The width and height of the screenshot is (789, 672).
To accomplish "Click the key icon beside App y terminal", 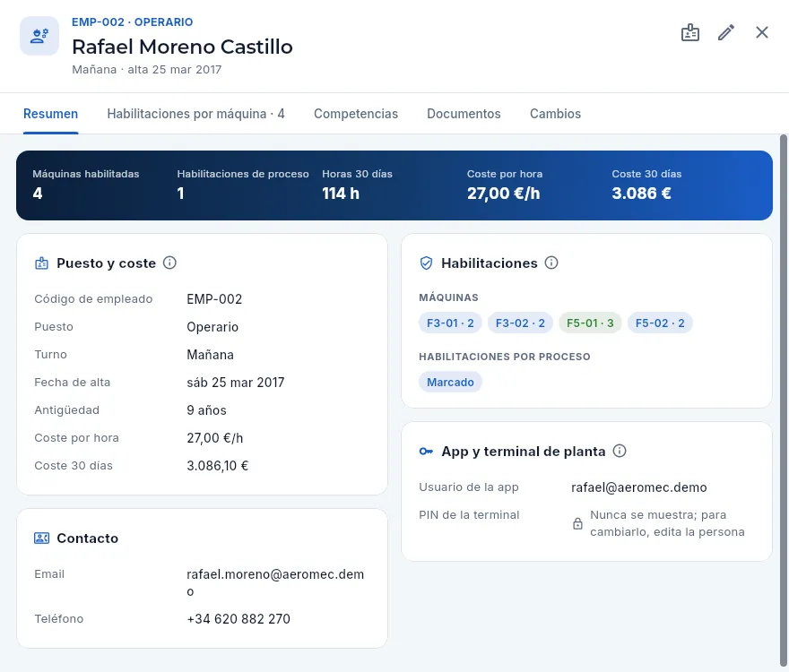I will point(426,452).
